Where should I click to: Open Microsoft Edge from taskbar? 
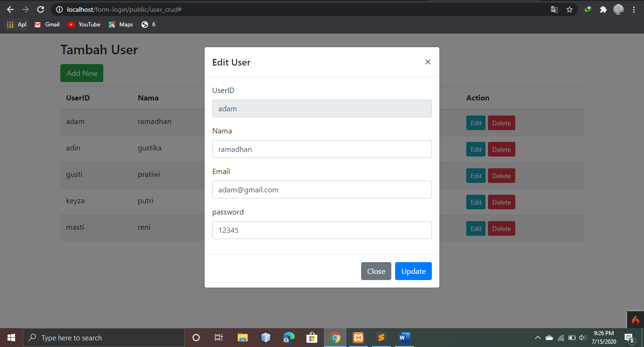click(x=289, y=338)
